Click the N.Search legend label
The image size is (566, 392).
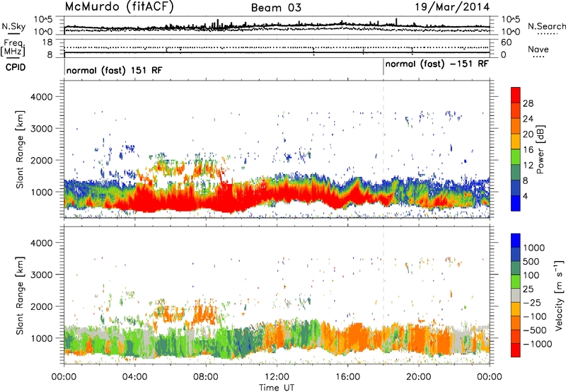[546, 26]
